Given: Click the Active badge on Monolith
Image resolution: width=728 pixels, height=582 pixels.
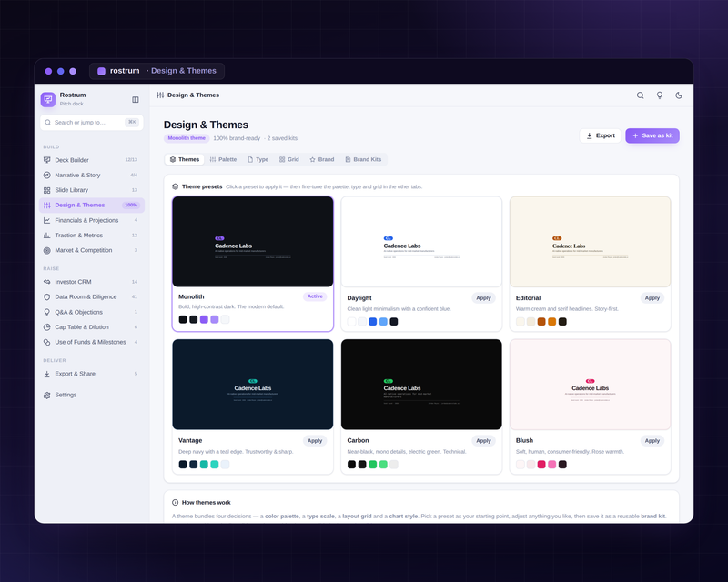Looking at the screenshot, I should pos(315,296).
